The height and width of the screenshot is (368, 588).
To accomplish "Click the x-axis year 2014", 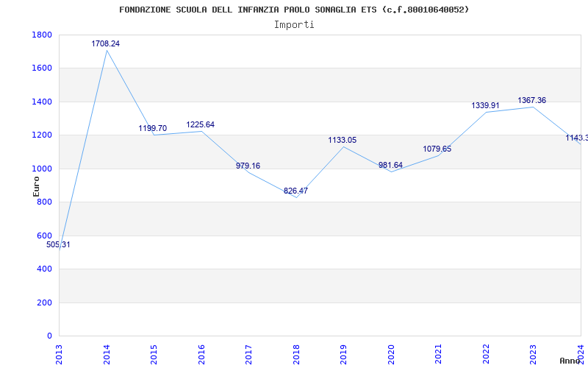I will 107,354.
